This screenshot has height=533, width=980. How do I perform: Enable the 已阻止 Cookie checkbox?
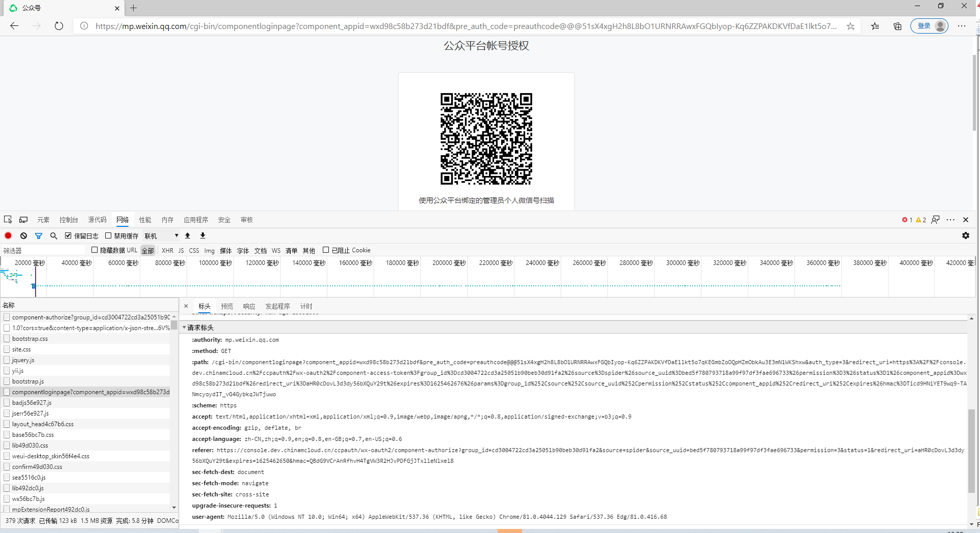click(326, 250)
